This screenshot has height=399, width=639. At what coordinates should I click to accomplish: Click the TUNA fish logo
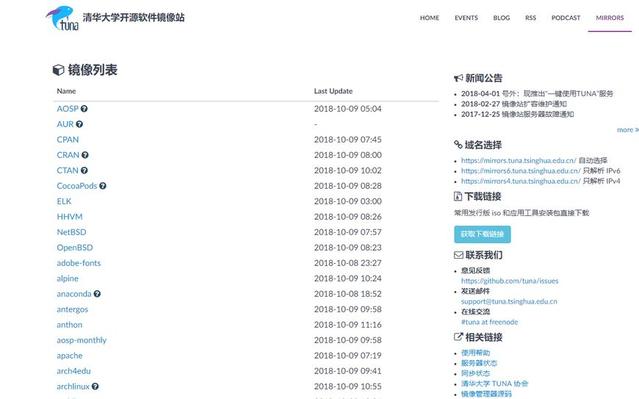tap(62, 18)
